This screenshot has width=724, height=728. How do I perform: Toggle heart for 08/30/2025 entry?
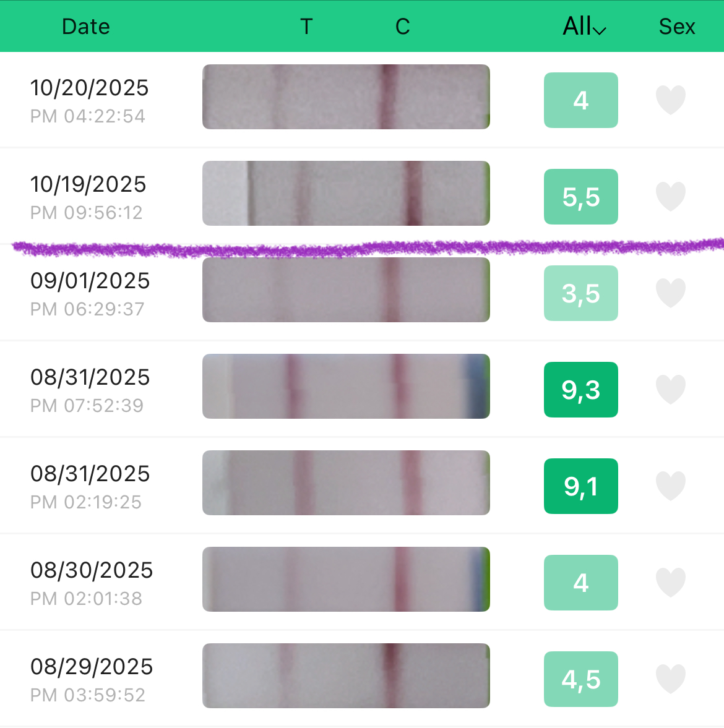[670, 583]
